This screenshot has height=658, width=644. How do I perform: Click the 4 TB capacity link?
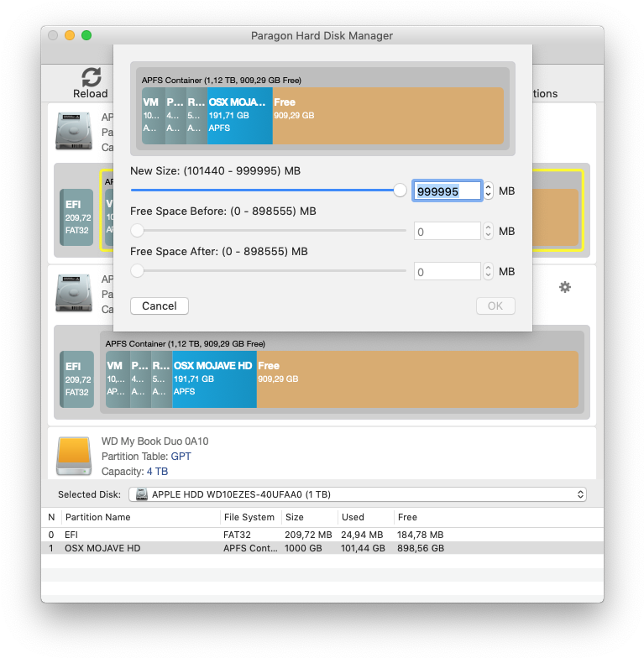point(158,472)
